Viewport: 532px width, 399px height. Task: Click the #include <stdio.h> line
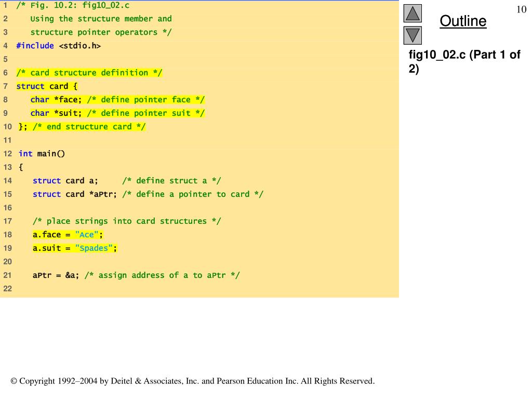58,46
